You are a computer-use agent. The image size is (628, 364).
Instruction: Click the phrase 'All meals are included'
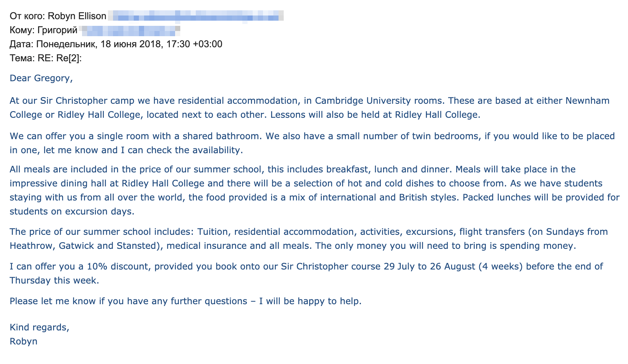tap(64, 169)
